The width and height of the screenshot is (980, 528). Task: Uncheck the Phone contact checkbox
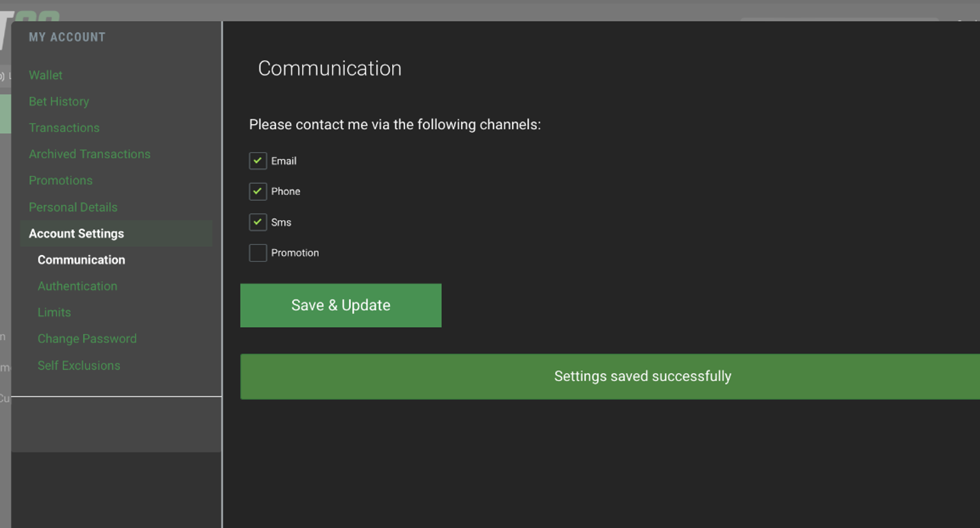point(258,191)
